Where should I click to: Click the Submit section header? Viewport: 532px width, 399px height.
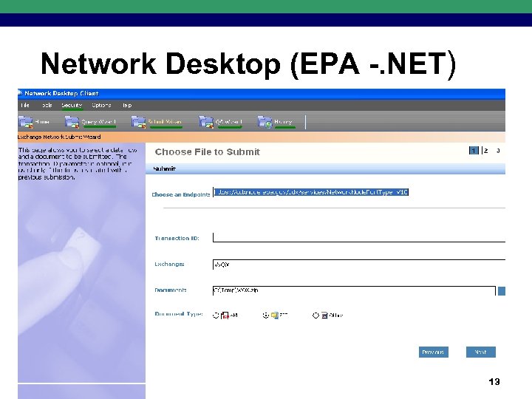click(x=326, y=168)
